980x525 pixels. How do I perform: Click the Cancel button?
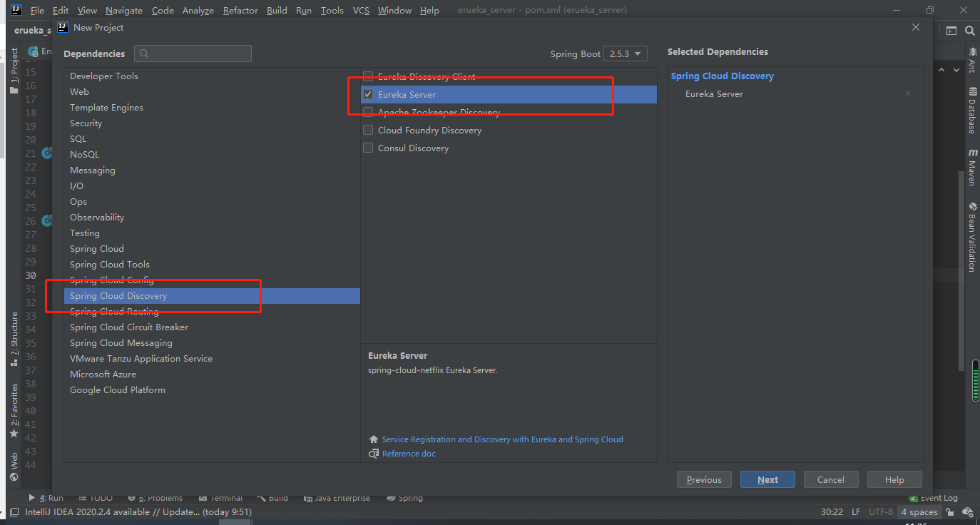click(830, 479)
